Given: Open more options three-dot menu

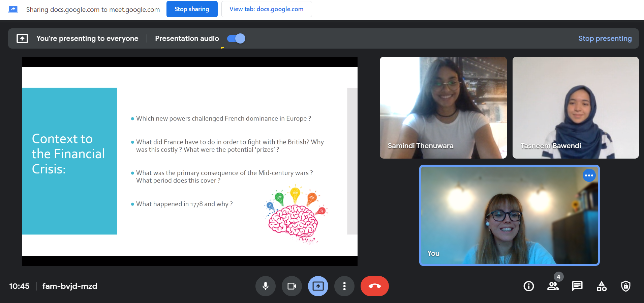Looking at the screenshot, I should pyautogui.click(x=344, y=286).
